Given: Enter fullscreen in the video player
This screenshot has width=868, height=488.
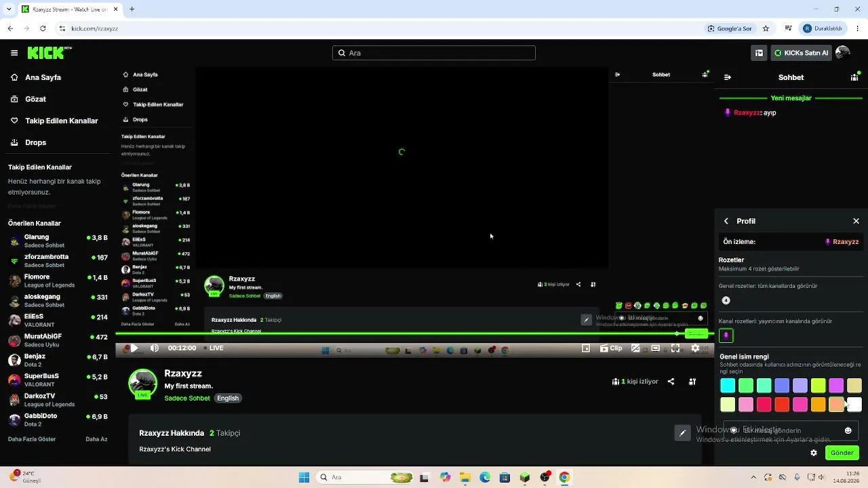Looking at the screenshot, I should click(675, 348).
